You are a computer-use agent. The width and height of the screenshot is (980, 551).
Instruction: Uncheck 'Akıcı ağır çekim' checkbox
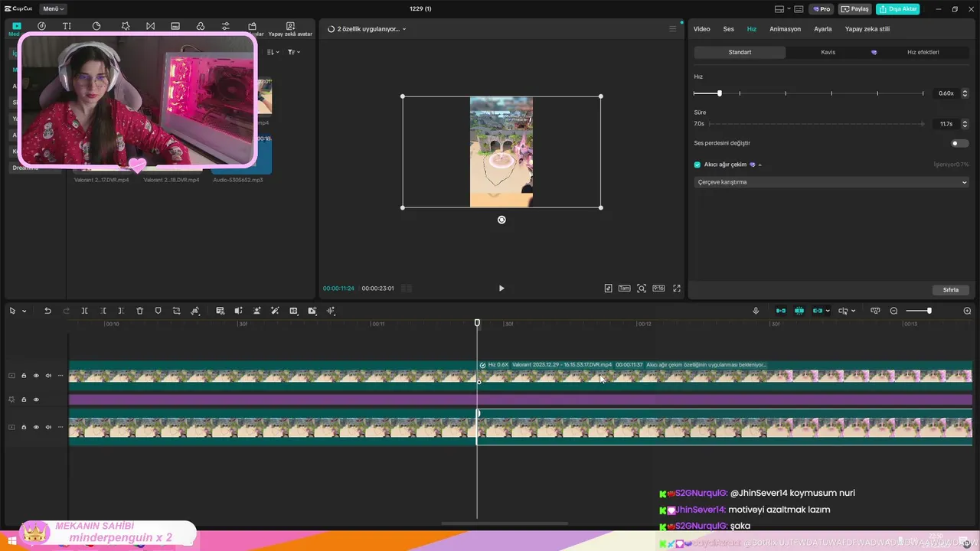697,165
